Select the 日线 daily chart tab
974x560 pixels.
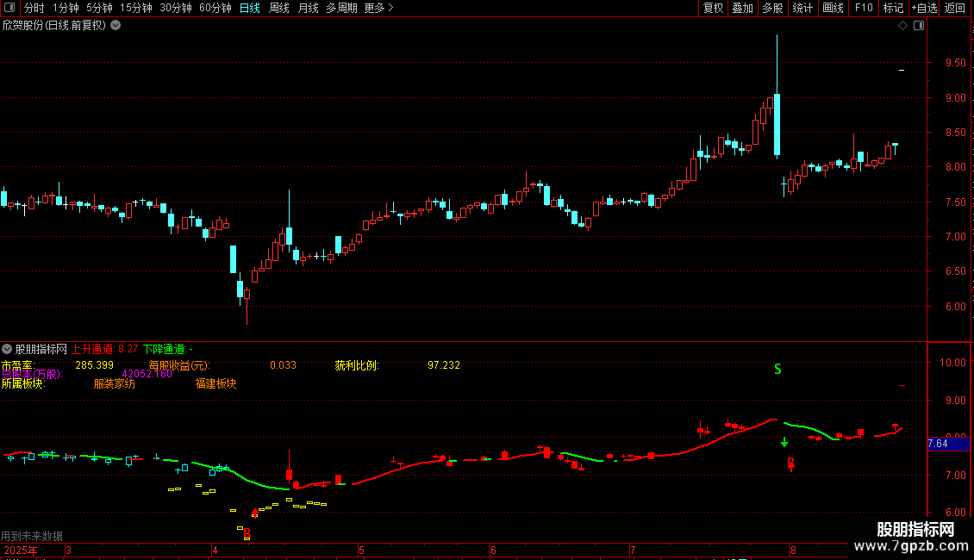[250, 8]
